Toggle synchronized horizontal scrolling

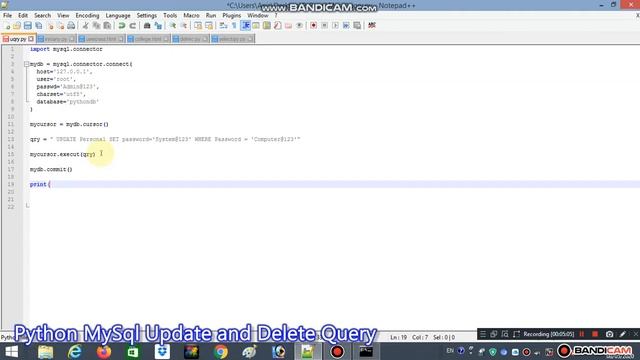pyautogui.click(x=209, y=26)
